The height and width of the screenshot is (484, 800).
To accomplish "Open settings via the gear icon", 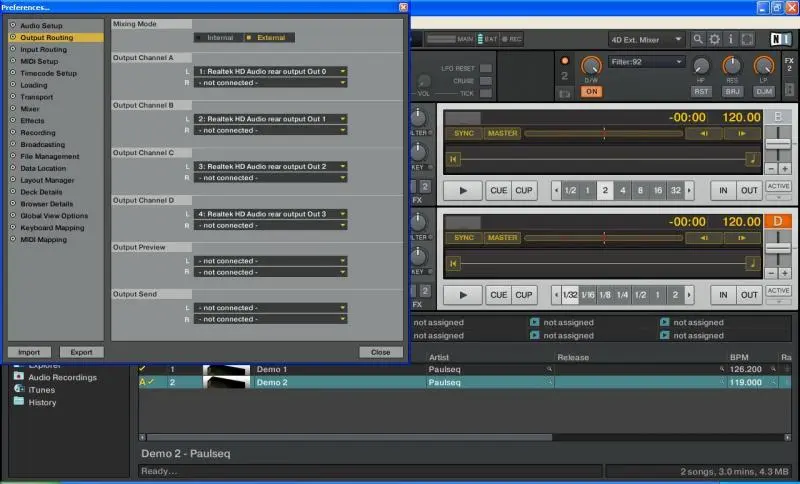I will click(715, 39).
